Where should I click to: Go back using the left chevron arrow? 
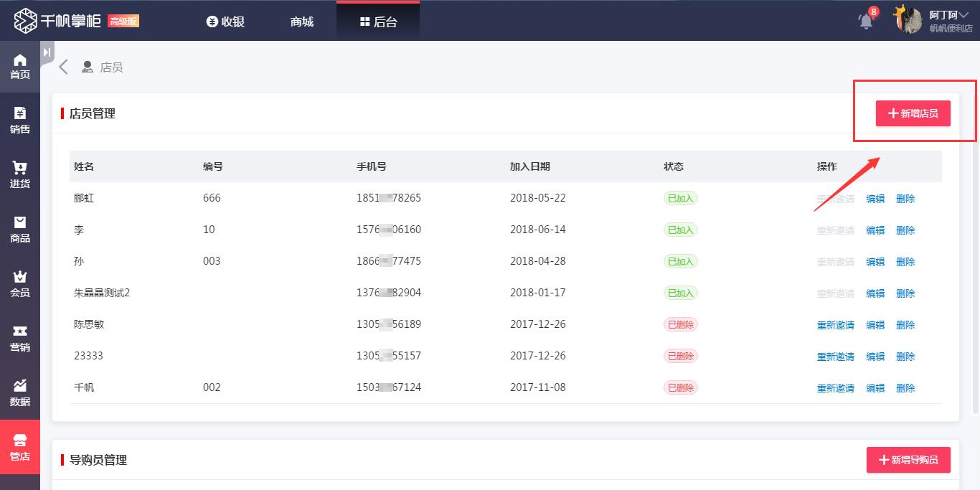point(64,67)
